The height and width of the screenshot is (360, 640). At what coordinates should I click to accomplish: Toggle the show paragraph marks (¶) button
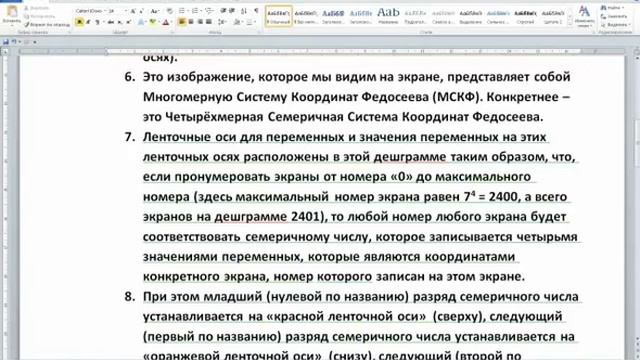point(256,11)
